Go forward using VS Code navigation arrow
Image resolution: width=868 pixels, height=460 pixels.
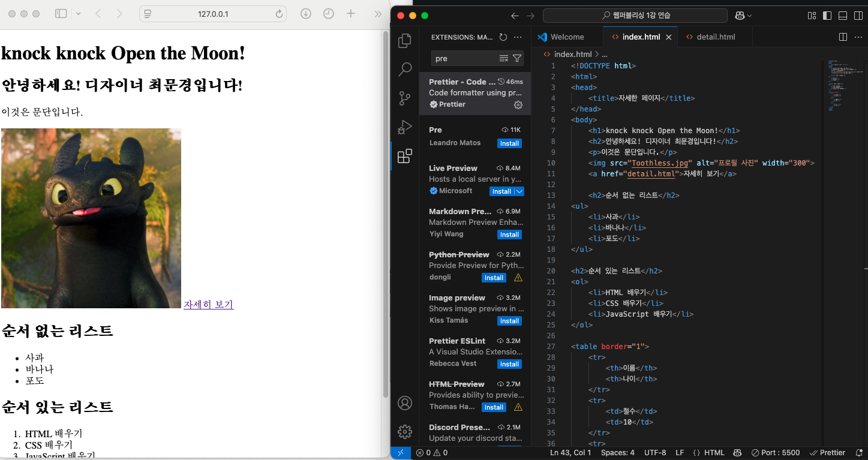[x=530, y=16]
